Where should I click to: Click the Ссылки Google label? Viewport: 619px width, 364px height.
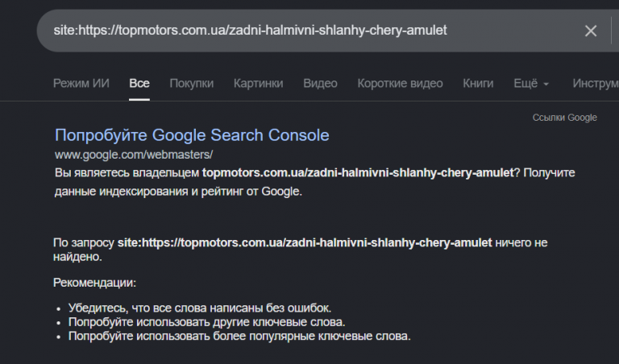pos(564,118)
